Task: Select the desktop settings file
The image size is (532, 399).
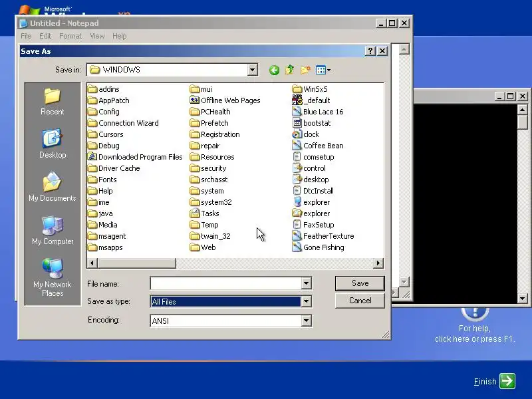Action: (311, 180)
